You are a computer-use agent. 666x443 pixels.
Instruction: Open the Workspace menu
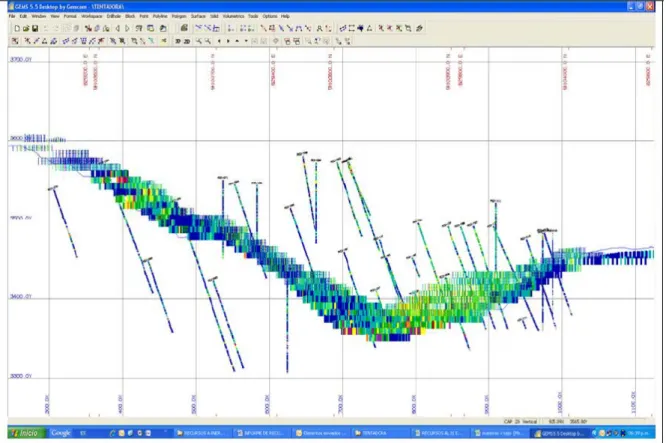92,16
